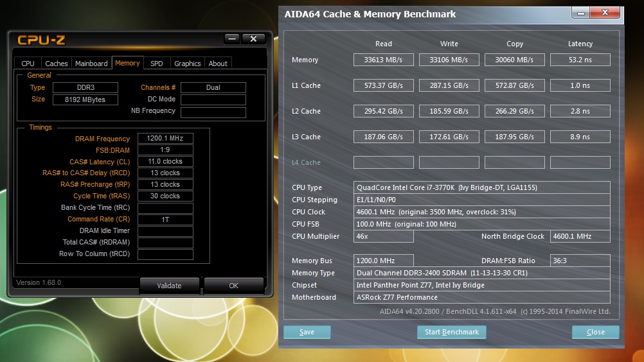This screenshot has height=362, width=644.
Task: Click the CPU-Z logo in title bar
Action: (42, 40)
